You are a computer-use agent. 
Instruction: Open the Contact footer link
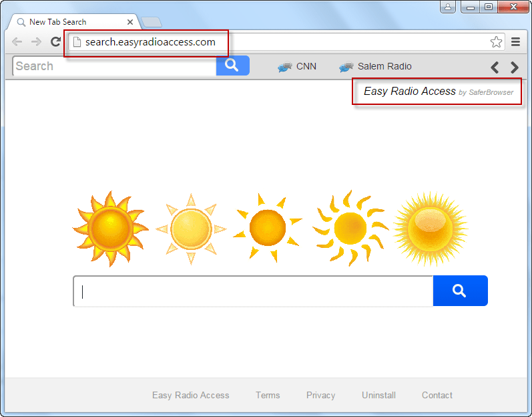point(437,395)
